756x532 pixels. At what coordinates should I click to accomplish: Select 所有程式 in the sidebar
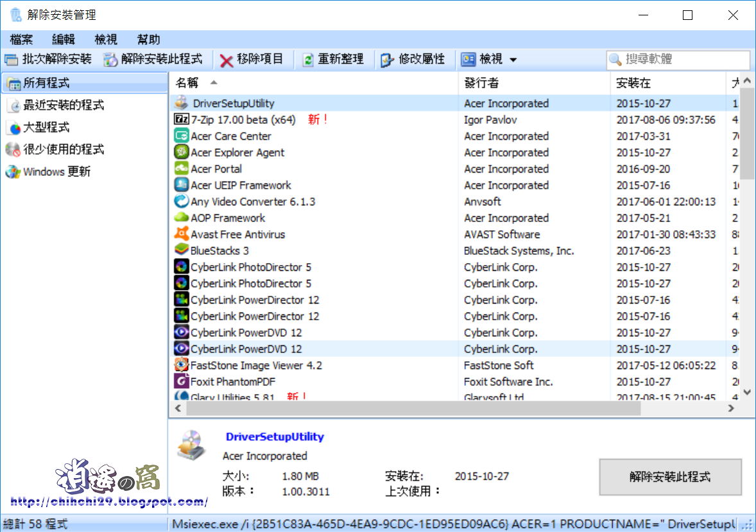click(85, 83)
